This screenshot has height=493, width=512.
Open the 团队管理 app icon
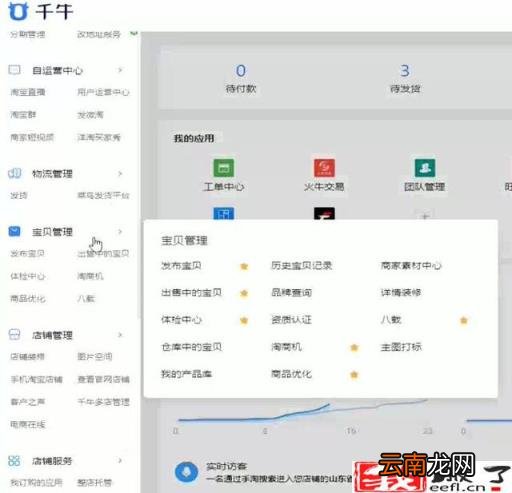[x=425, y=167]
